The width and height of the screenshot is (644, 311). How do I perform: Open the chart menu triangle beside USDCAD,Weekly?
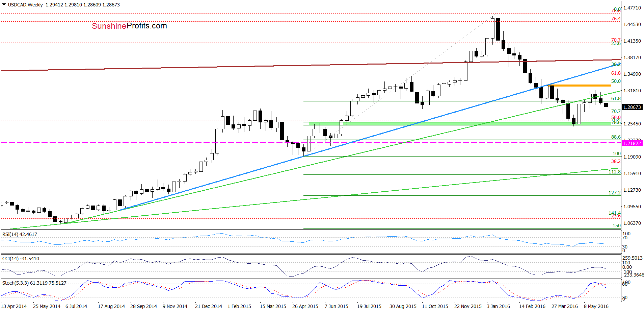coord(4,5)
